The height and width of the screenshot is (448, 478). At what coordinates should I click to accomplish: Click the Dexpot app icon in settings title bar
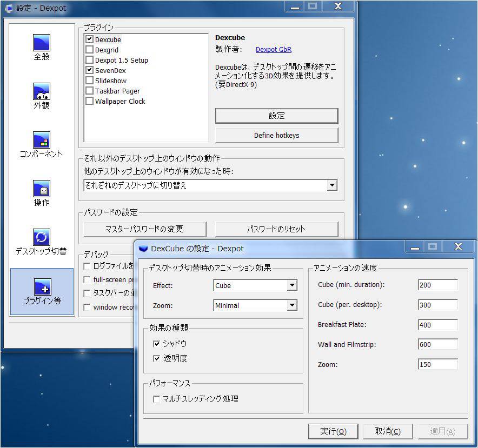coord(9,8)
